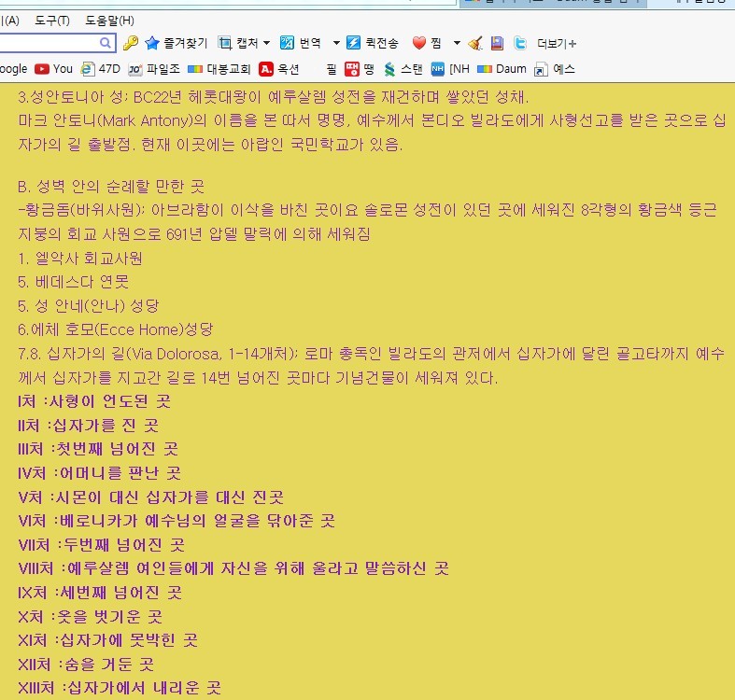The width and height of the screenshot is (735, 700).
Task: Click the key password icon
Action: pos(131,43)
